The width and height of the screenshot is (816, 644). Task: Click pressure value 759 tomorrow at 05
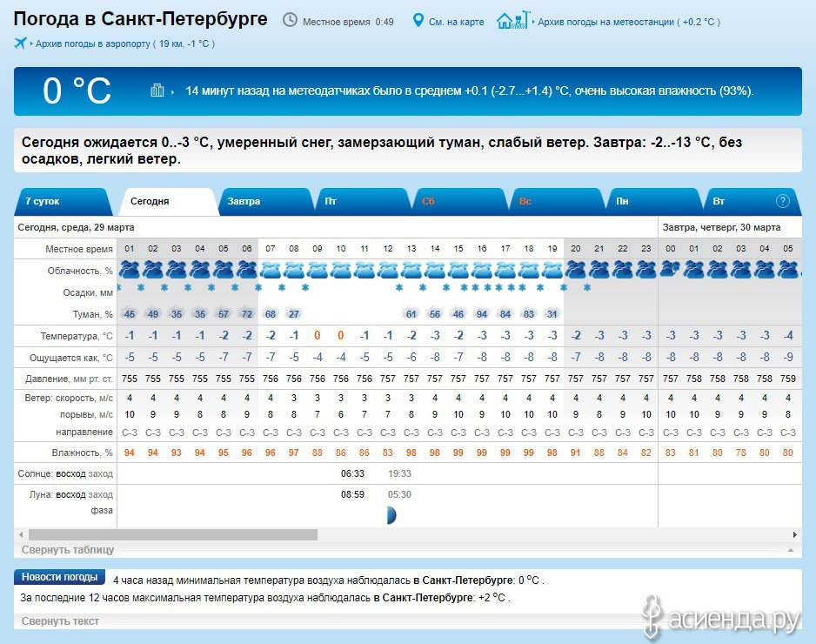788,379
